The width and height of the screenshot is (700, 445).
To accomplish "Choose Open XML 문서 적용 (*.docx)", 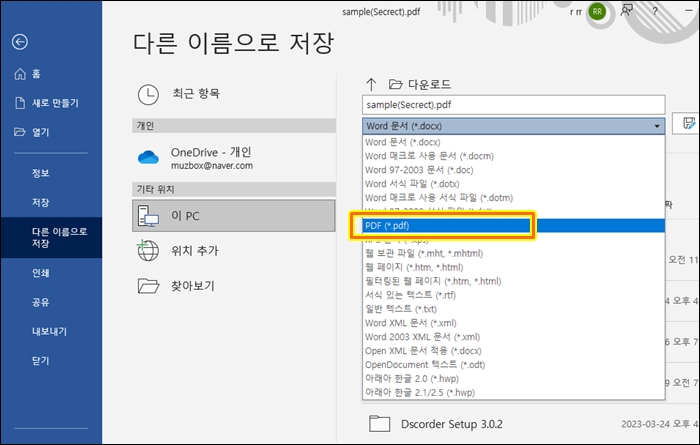I will pos(513,351).
